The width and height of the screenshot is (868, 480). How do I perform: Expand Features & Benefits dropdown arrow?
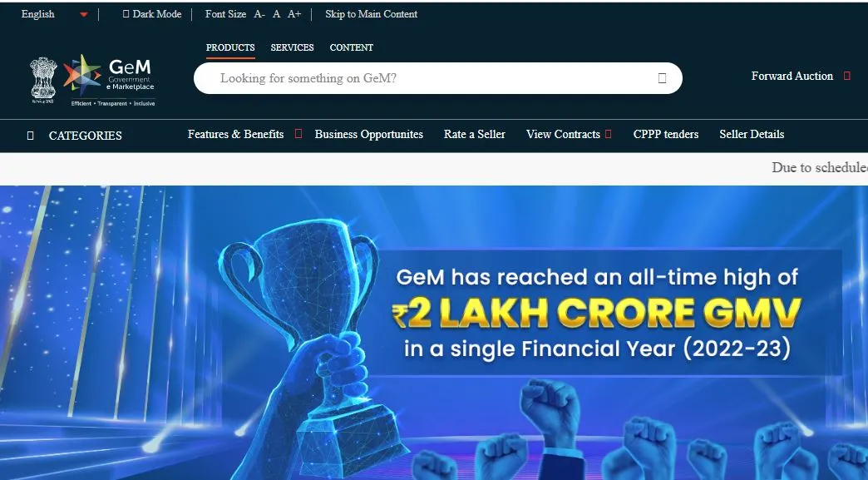pos(298,133)
